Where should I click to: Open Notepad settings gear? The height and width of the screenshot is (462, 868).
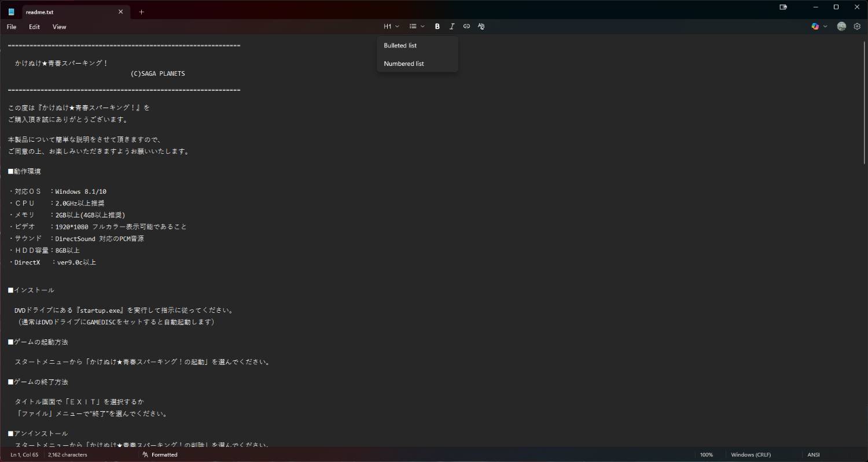857,27
